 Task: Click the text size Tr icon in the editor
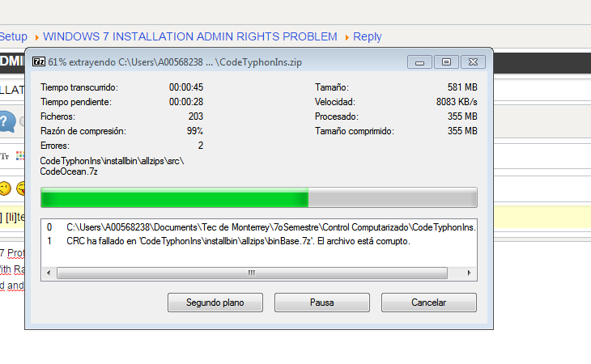[5, 156]
